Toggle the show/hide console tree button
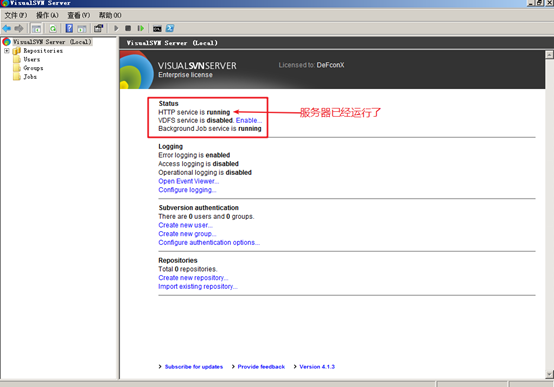554x387 pixels. coord(36,28)
